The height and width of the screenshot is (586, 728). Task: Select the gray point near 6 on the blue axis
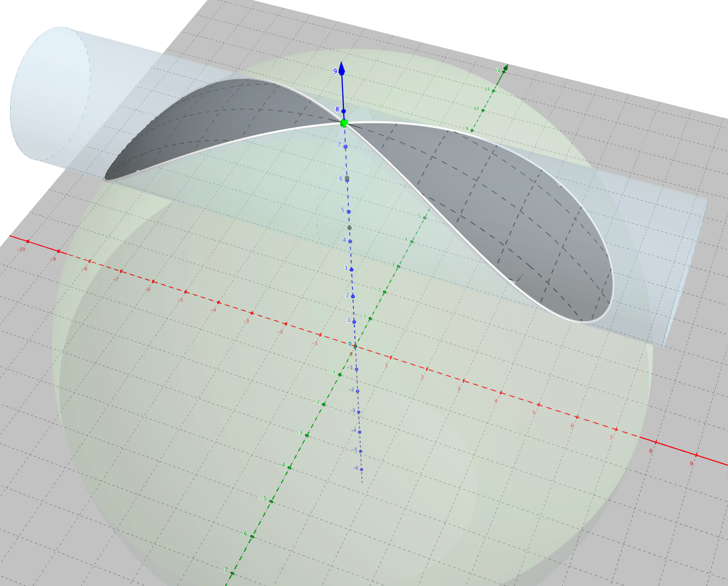click(x=347, y=178)
